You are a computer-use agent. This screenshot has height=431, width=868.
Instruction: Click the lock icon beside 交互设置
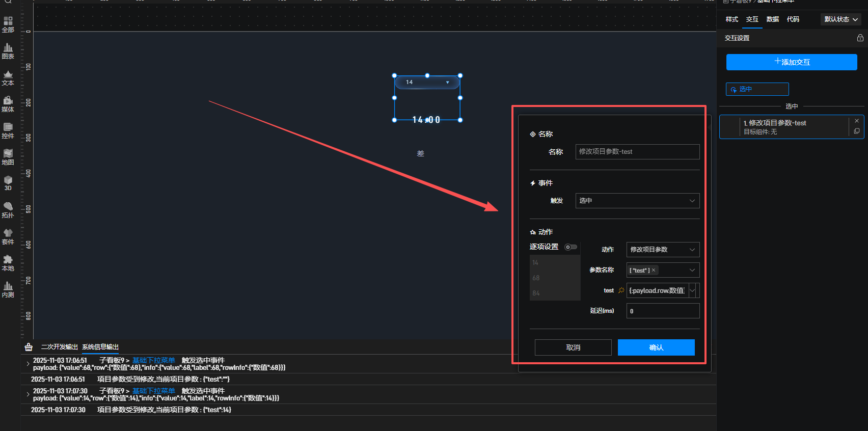[860, 38]
